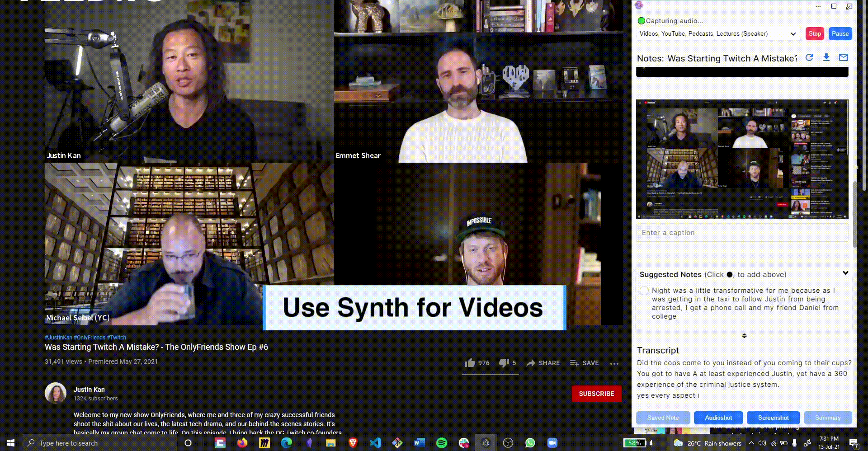Open Justin Kan channel name link
The height and width of the screenshot is (451, 868).
click(x=89, y=390)
